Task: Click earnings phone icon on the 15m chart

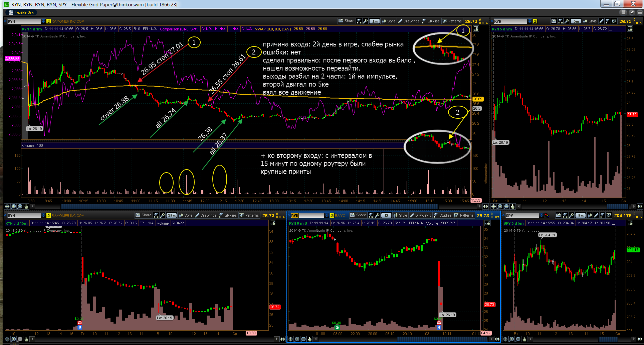Action: 80,323
